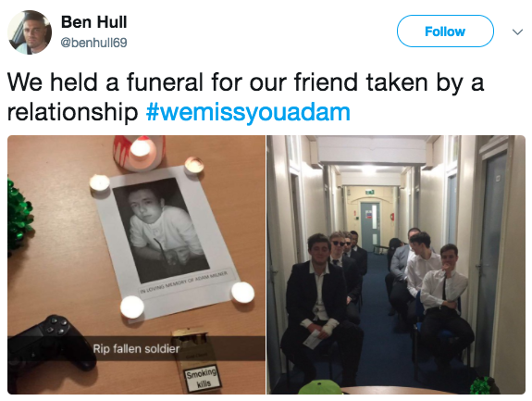
Task: Click the Ben Hull display name
Action: (94, 22)
